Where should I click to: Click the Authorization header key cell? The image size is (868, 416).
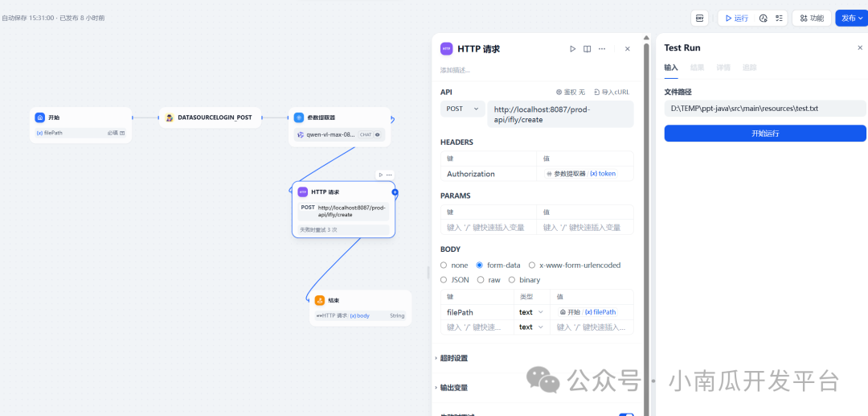coord(489,174)
